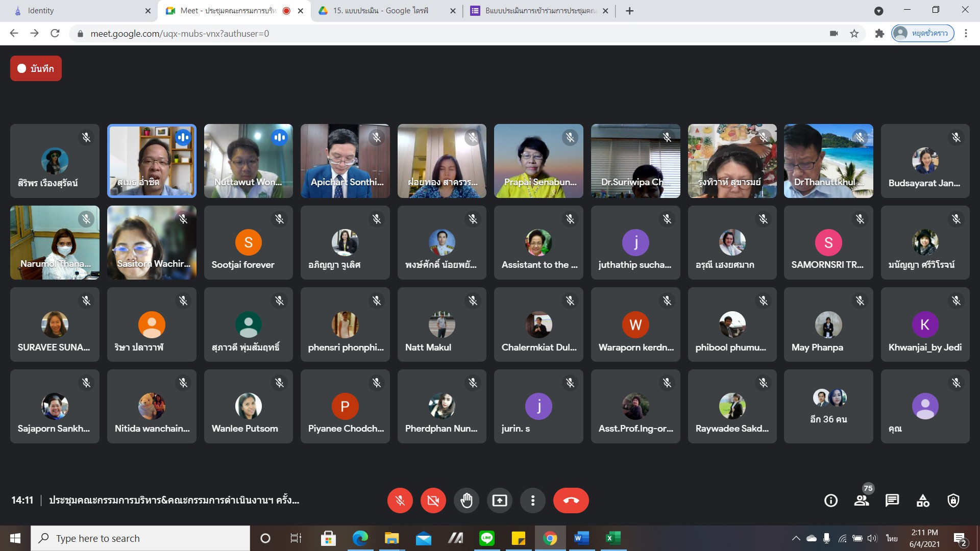
Task: Switch to the Identity browser tab
Action: [77, 11]
